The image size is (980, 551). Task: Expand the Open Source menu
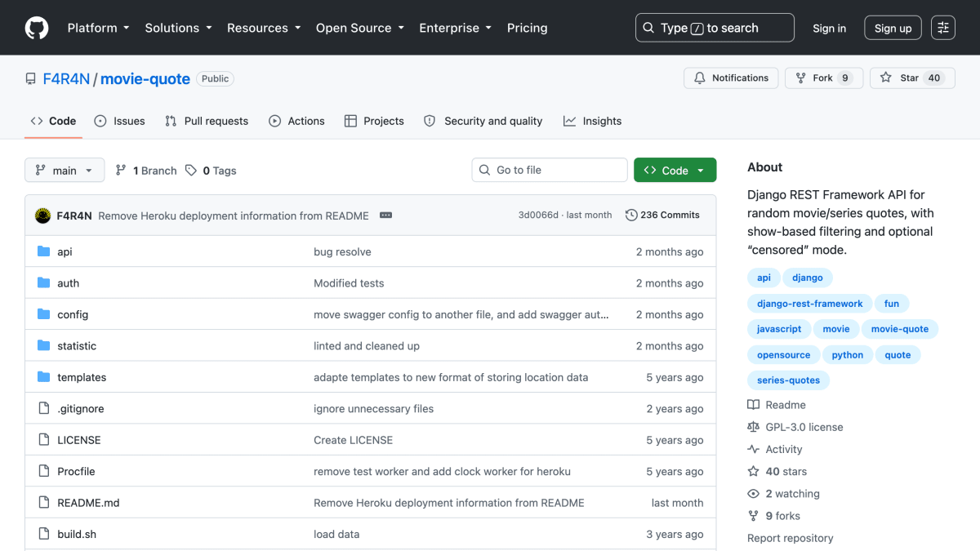(x=360, y=28)
